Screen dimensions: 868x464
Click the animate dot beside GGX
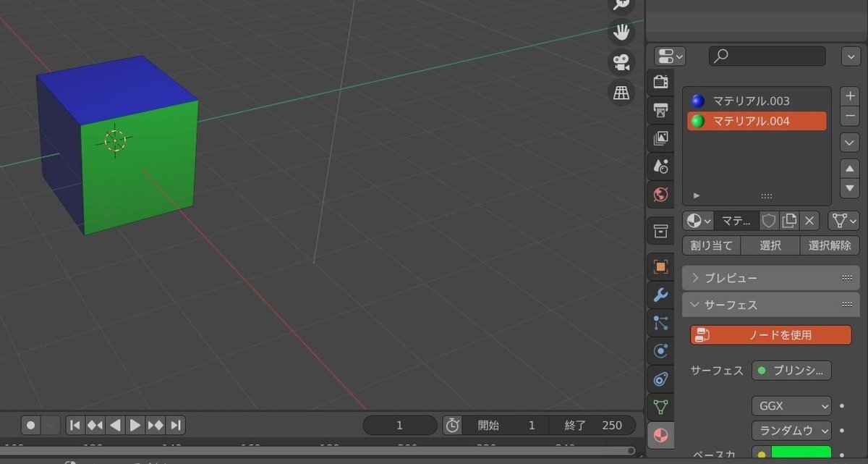842,406
